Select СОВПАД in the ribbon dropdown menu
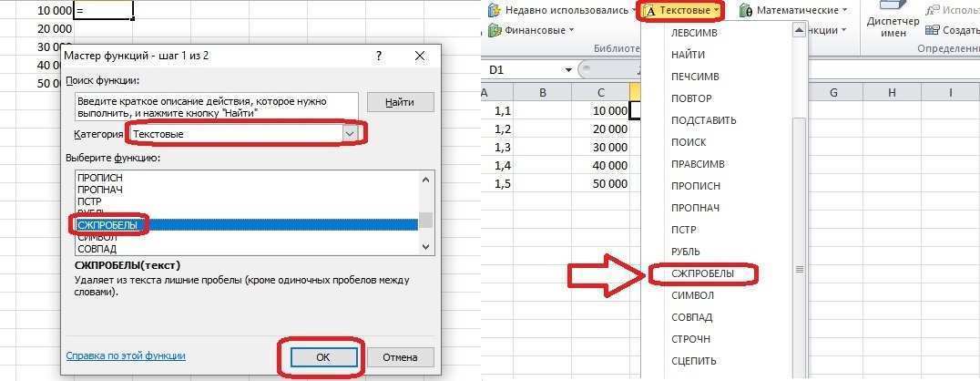Viewport: 980px width, 381px height. [691, 317]
